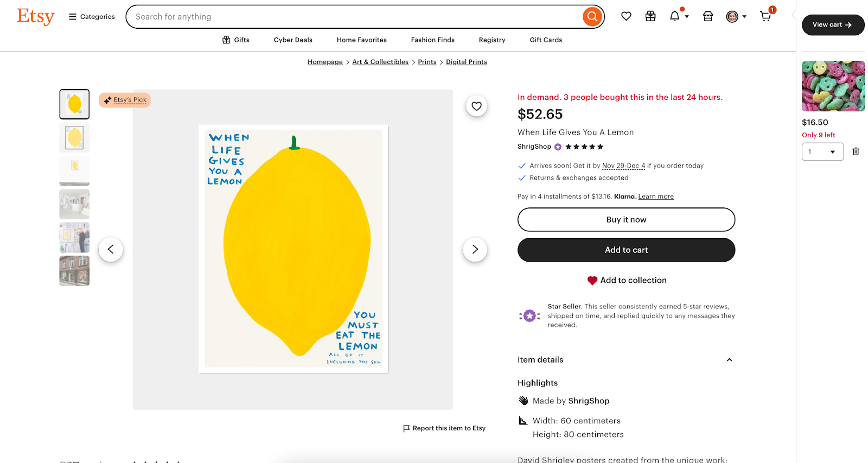Viewport: 868px width, 463px height.
Task: Expand the account profile dropdown
Action: (736, 16)
